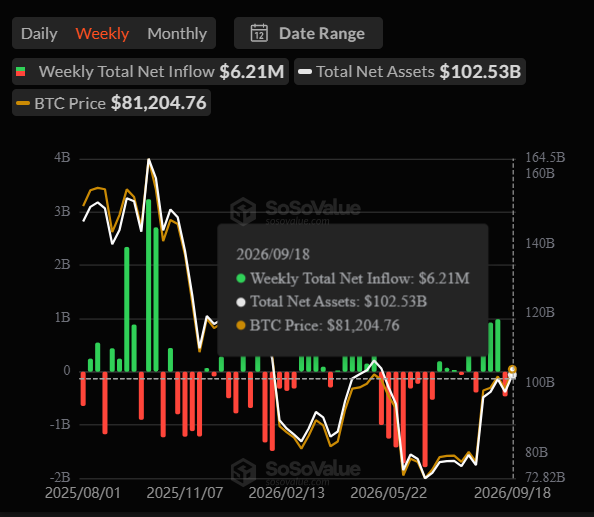Switch to the Daily view tab

point(39,33)
